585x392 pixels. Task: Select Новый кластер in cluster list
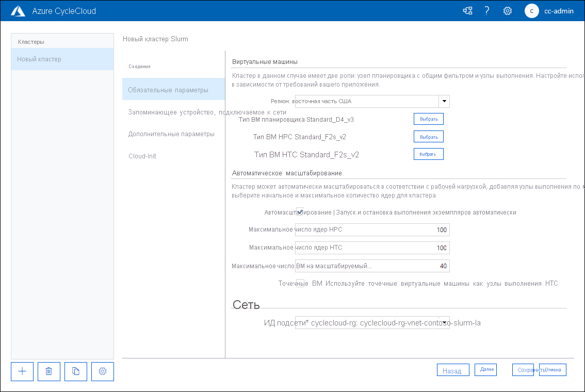(x=62, y=59)
